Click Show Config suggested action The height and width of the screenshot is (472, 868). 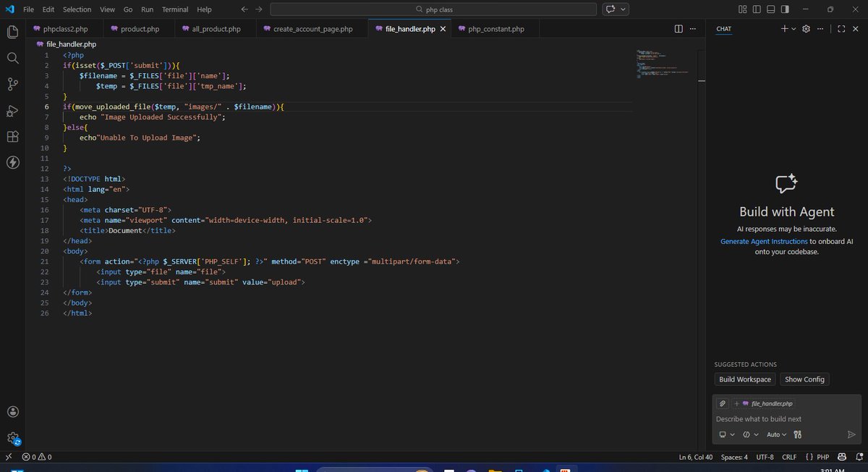[804, 379]
